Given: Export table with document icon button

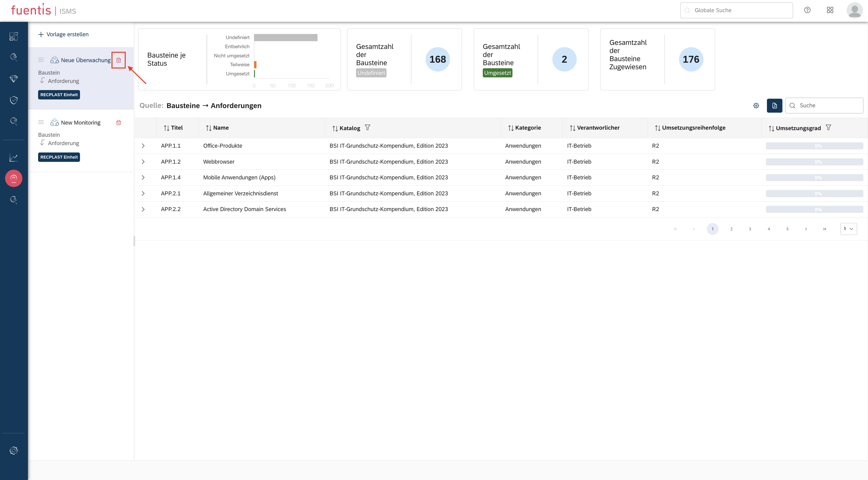Looking at the screenshot, I should [774, 106].
